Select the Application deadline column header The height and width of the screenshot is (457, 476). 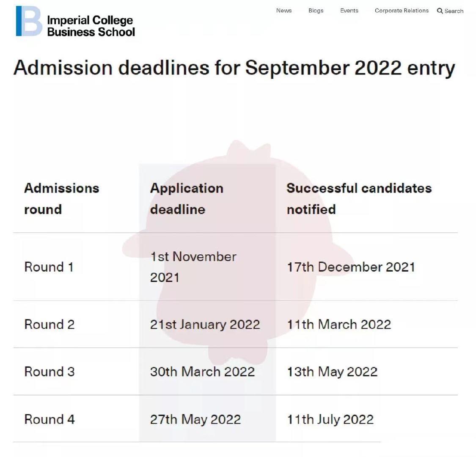187,198
